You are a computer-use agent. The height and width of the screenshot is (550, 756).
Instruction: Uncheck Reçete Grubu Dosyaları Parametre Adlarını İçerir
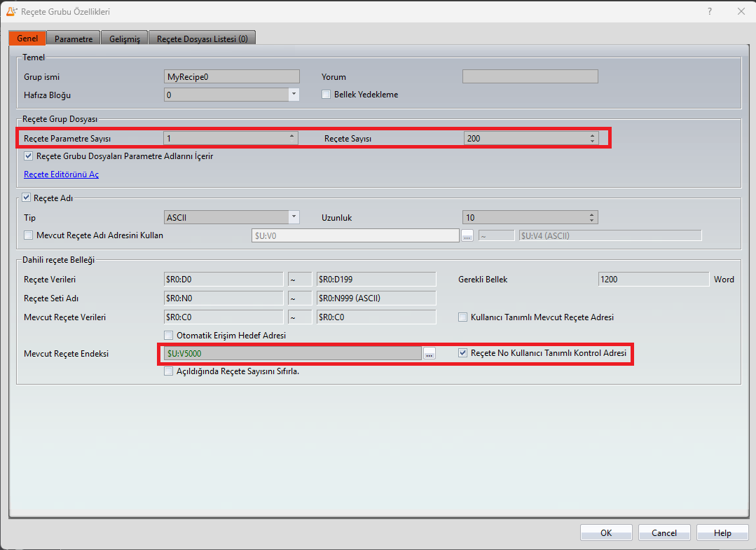[29, 156]
